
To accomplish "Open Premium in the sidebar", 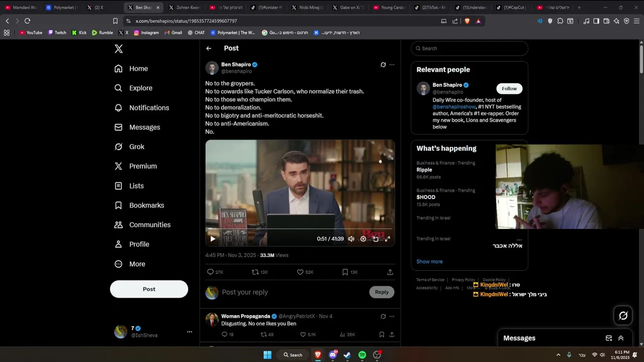I will click(x=136, y=166).
